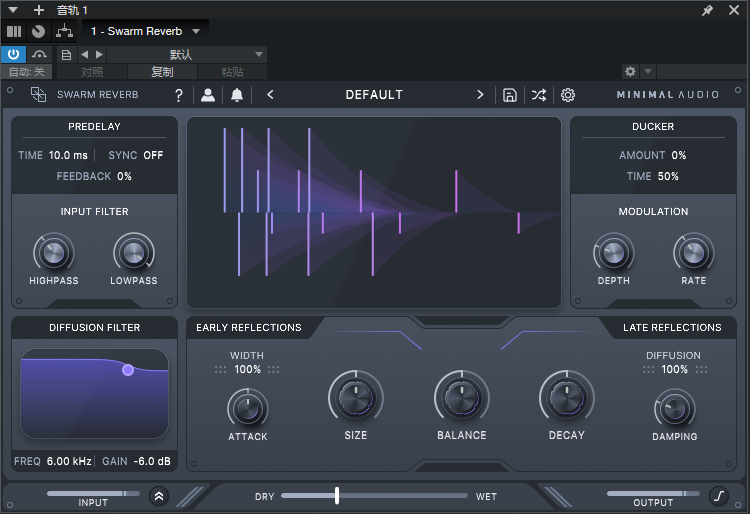Add plugin with the plus icon
The height and width of the screenshot is (514, 750).
39,10
